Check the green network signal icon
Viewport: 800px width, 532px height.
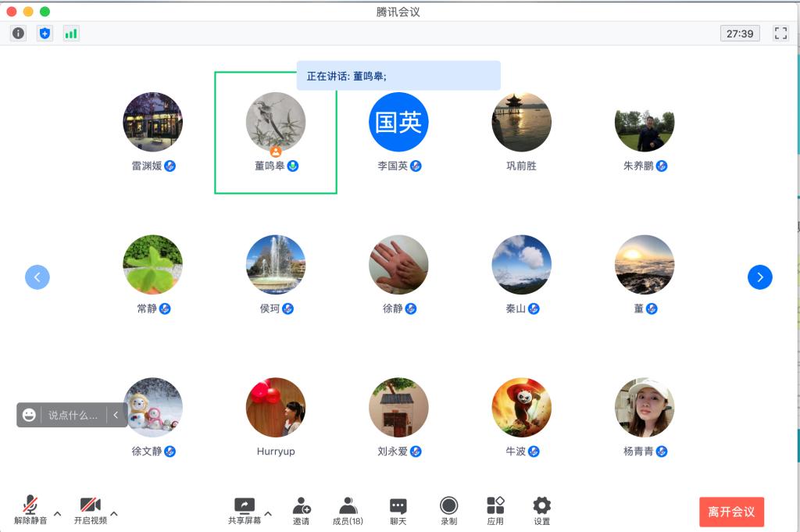pos(71,34)
